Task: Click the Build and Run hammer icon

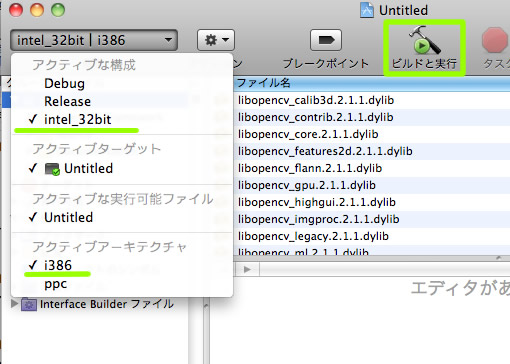Action: [x=424, y=40]
